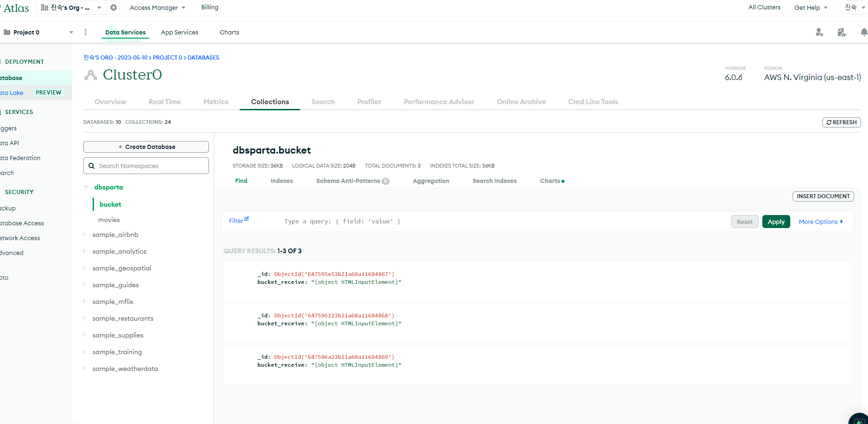Select the sample_restaurants database name

point(123,318)
